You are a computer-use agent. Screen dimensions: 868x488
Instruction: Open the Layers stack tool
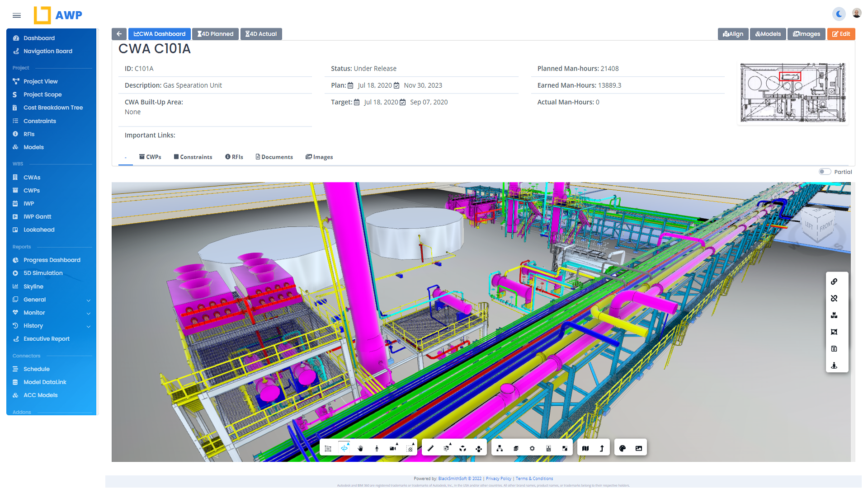coord(516,448)
